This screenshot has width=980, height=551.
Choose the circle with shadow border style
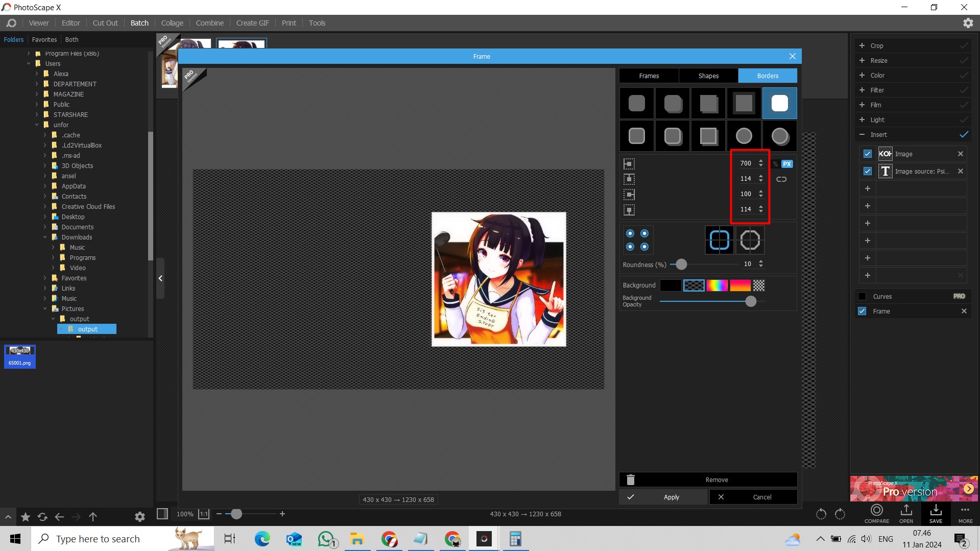pos(779,136)
